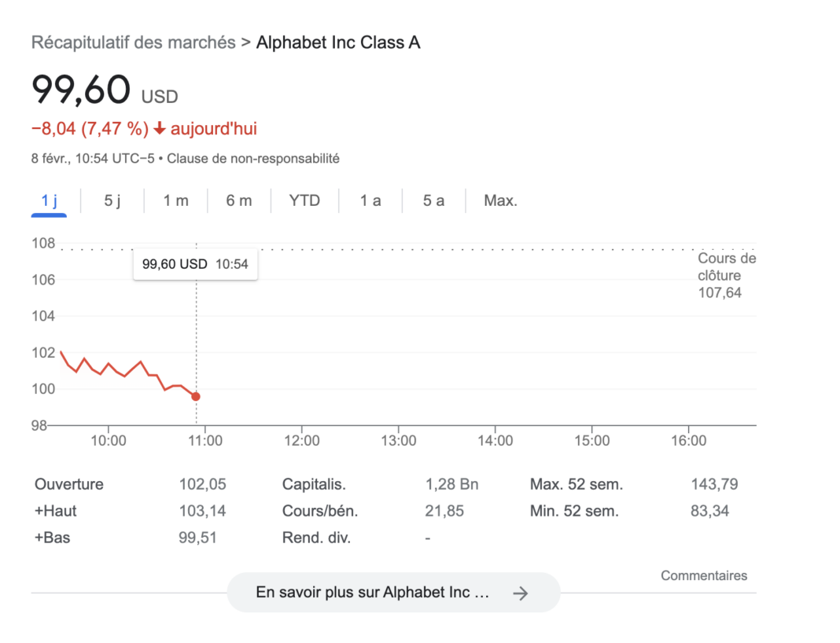View the 5 a chart range

pos(433,200)
